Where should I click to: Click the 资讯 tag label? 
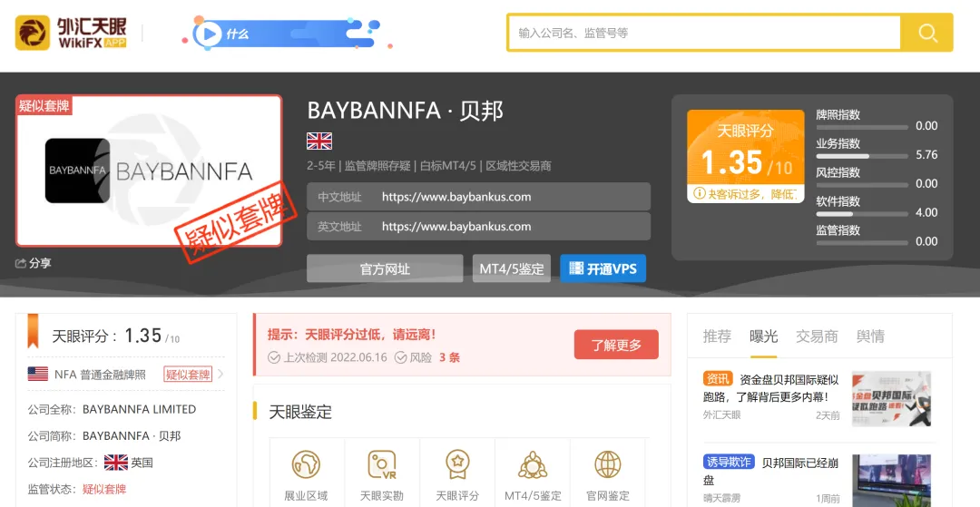coord(718,378)
